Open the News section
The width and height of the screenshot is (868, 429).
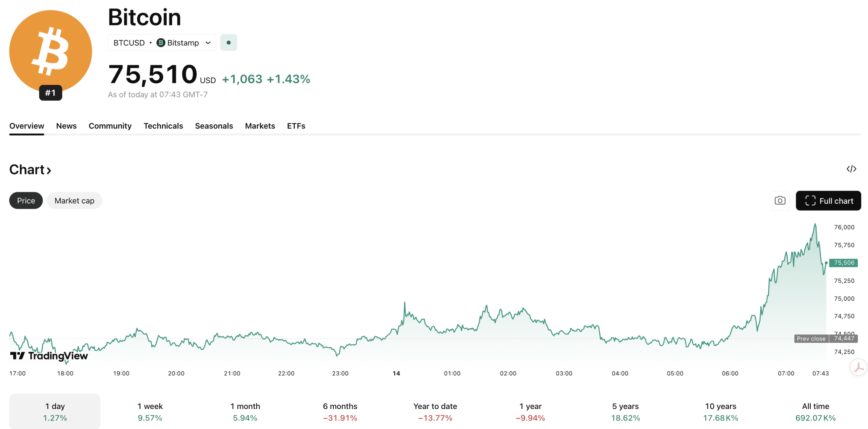pyautogui.click(x=66, y=126)
